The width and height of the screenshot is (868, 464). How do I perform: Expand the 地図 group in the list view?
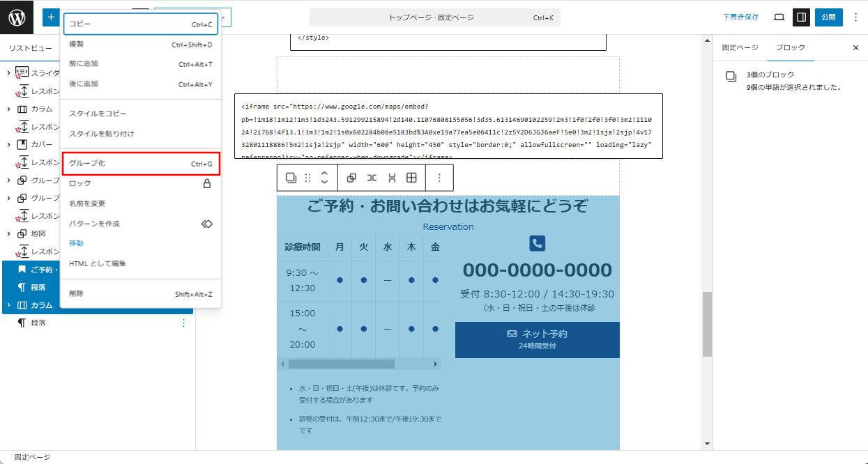tap(8, 233)
